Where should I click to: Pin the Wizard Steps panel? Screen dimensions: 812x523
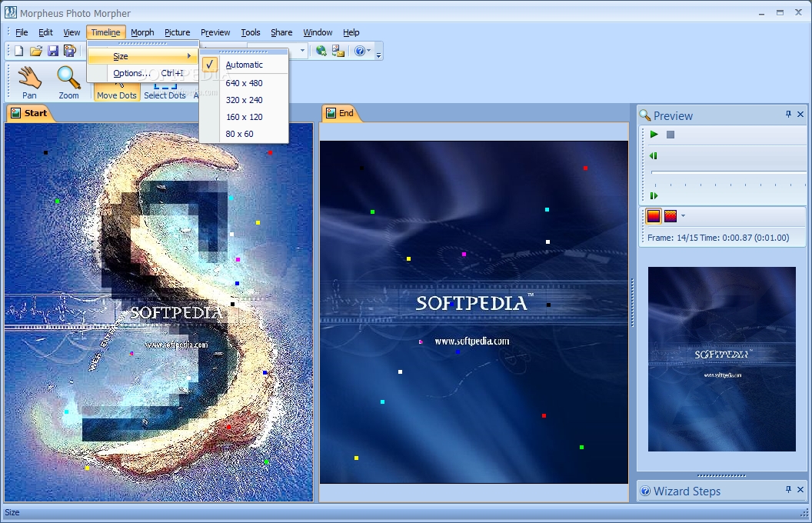788,489
